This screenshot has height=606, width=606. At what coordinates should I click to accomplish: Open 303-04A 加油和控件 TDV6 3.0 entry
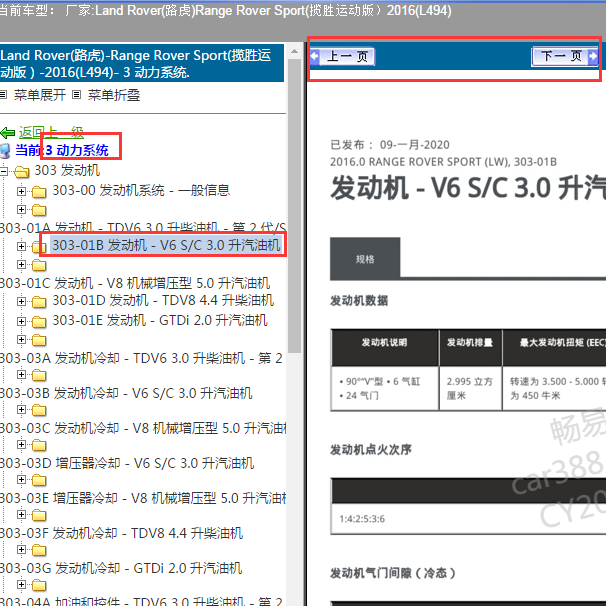(141, 601)
